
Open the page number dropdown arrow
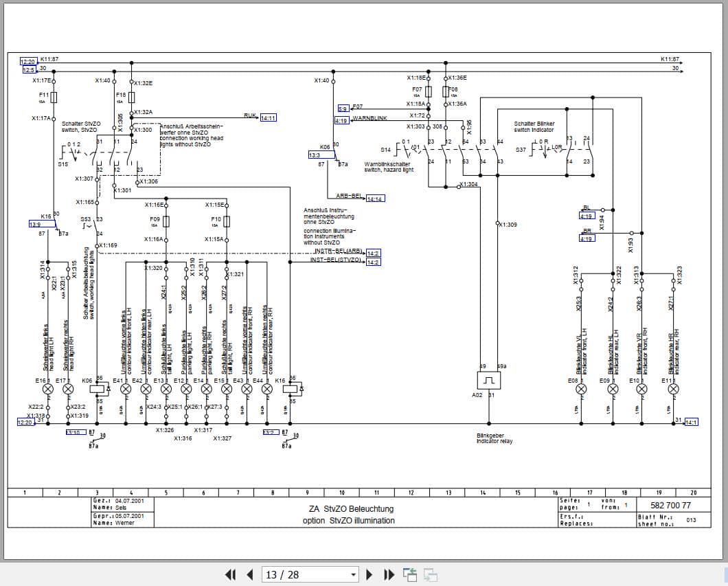coord(353,575)
